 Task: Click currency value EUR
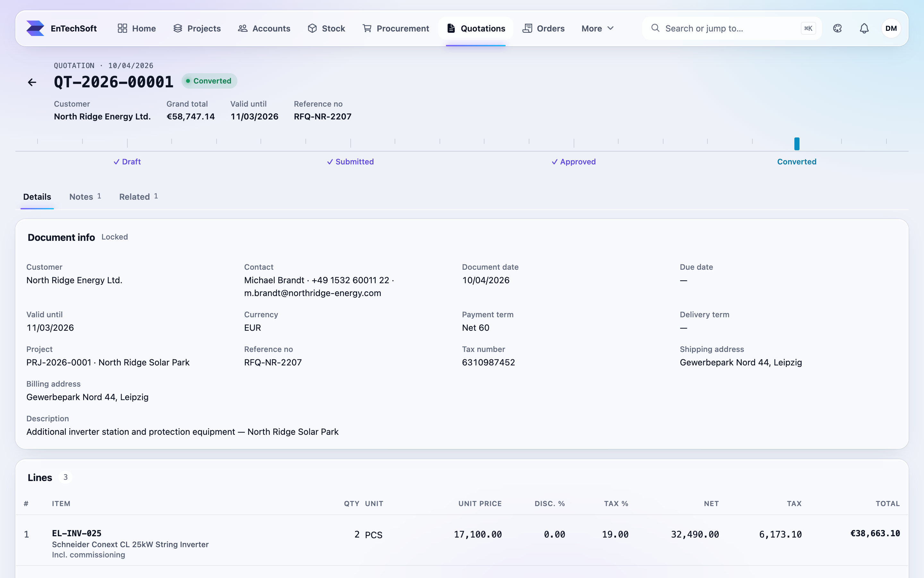(x=252, y=328)
